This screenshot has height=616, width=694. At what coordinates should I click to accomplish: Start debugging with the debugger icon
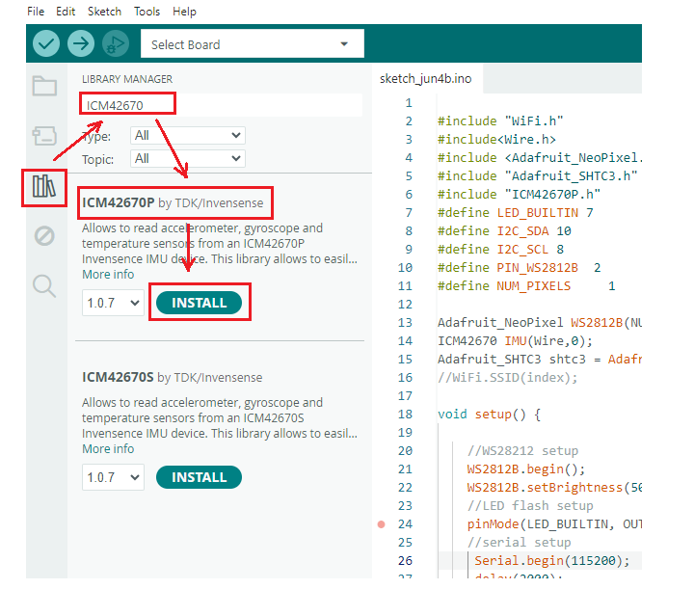[116, 43]
